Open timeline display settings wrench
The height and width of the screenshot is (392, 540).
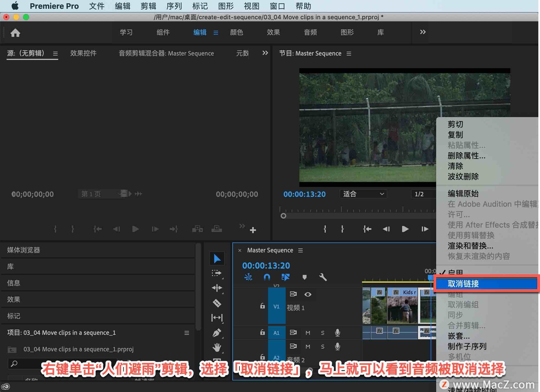pos(323,277)
